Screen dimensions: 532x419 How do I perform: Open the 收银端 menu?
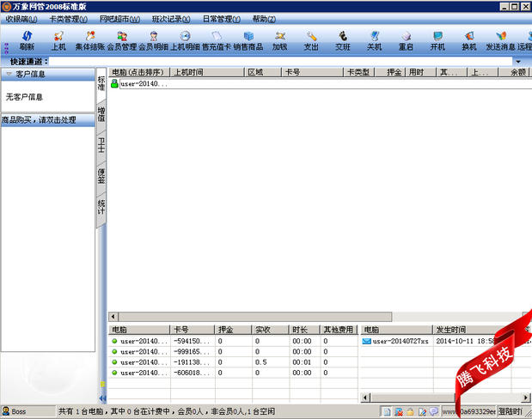(x=21, y=19)
